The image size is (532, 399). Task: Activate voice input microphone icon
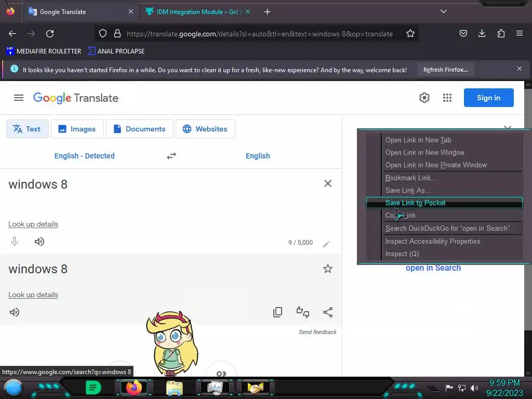click(x=15, y=242)
